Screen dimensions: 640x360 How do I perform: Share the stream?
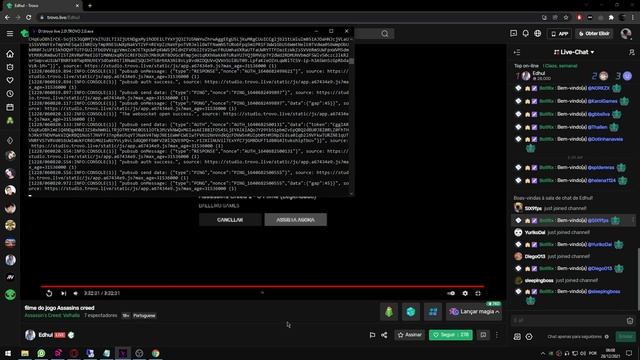pyautogui.click(x=384, y=335)
